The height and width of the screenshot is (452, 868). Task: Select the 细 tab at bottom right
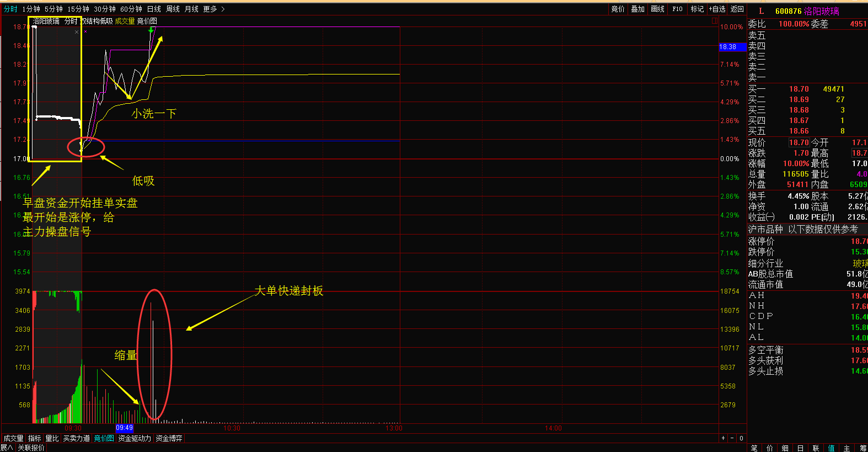[785, 448]
